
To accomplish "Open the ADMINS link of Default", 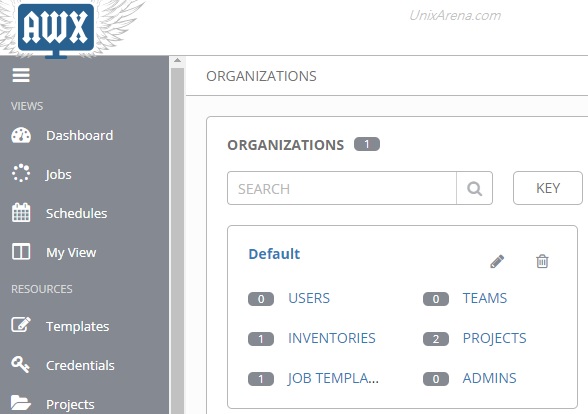I will coord(489,378).
